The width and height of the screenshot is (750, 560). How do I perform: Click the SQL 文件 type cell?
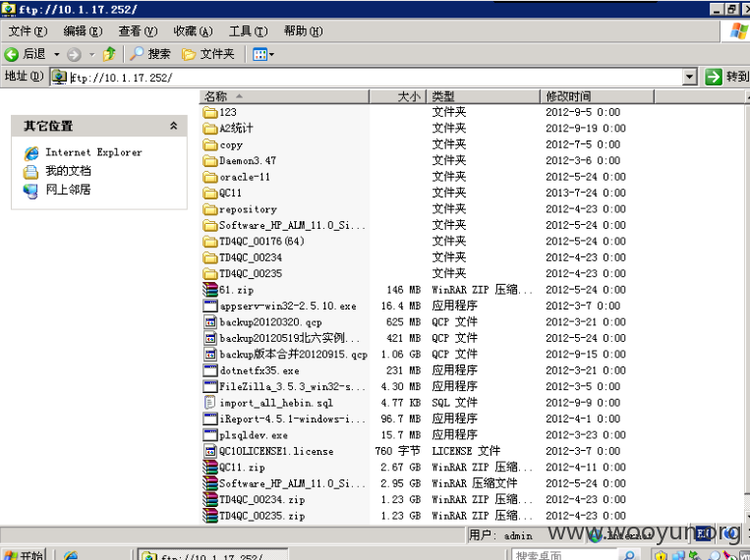(x=454, y=403)
